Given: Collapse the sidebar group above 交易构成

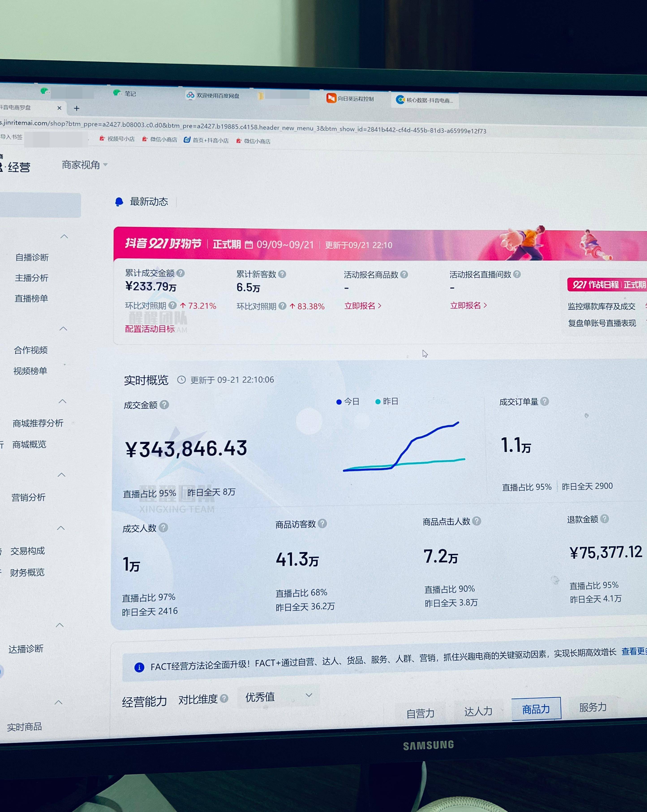Looking at the screenshot, I should click(x=61, y=528).
